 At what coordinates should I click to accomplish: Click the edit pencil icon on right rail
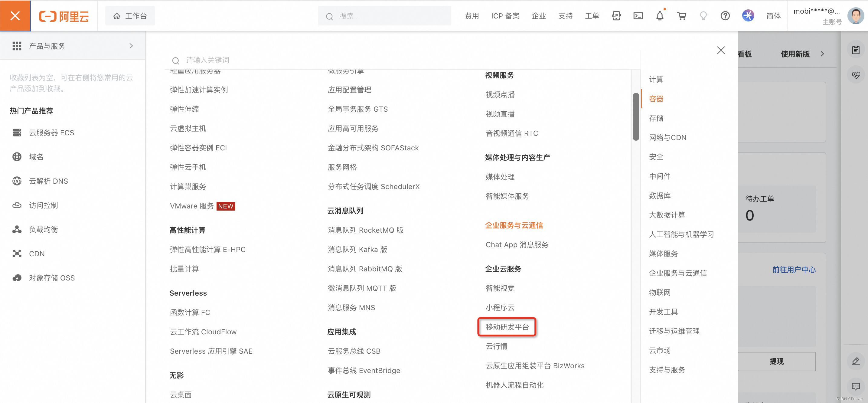856,362
